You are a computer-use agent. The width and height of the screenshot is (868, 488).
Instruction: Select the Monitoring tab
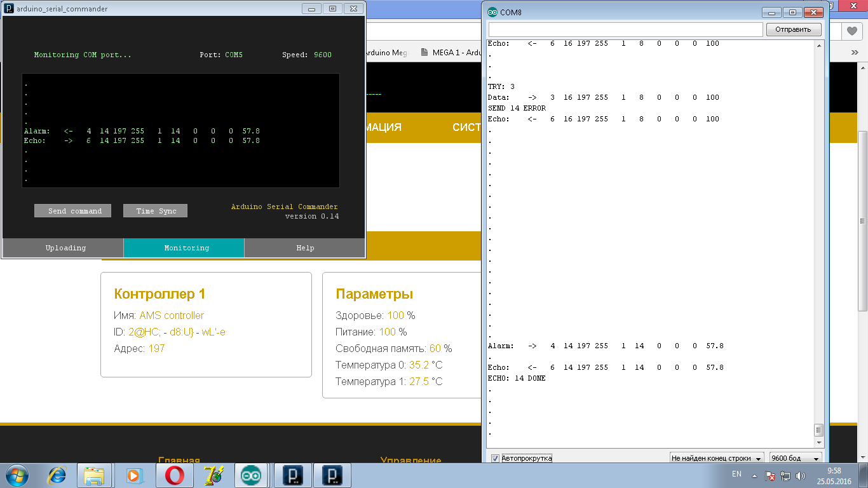[184, 248]
